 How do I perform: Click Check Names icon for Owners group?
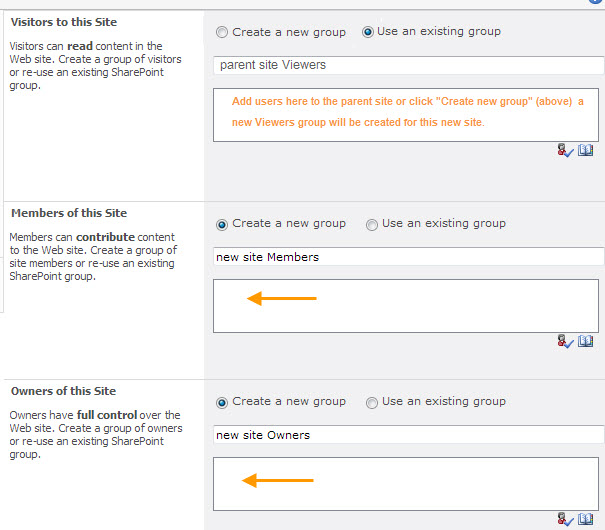[566, 519]
